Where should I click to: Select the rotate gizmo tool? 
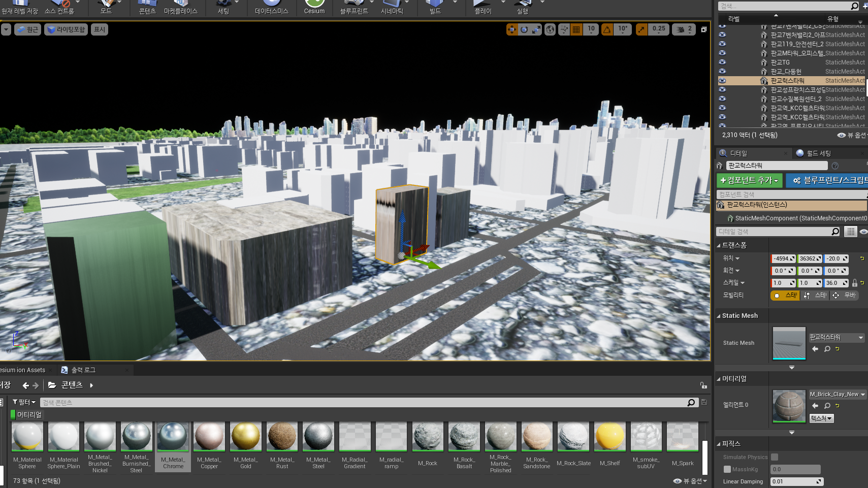tap(524, 29)
